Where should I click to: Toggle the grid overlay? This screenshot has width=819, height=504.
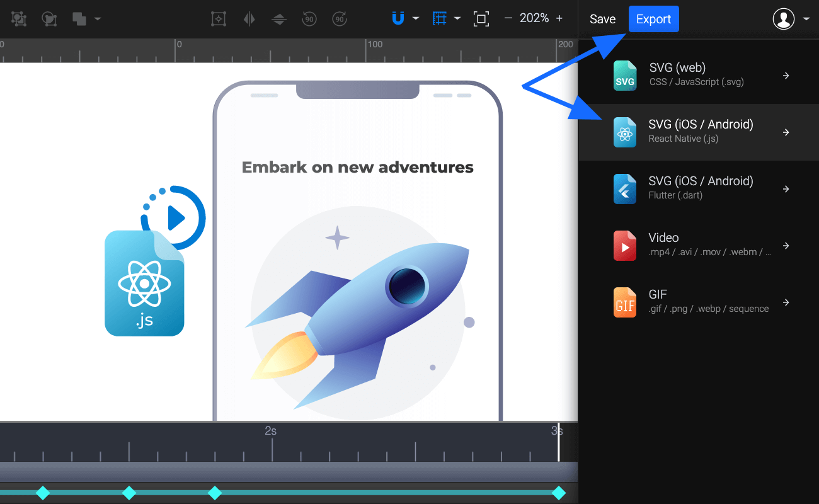click(440, 19)
